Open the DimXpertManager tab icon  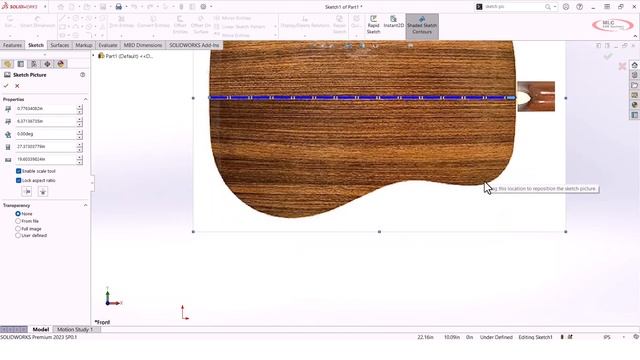[47, 64]
